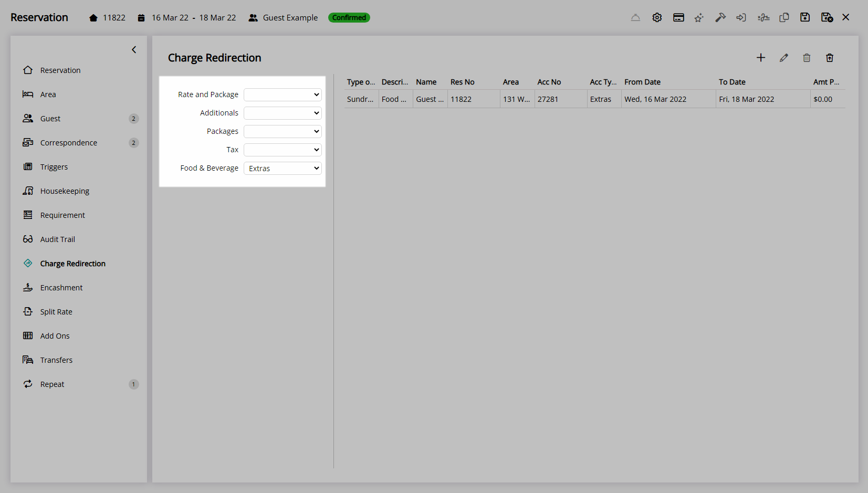The image size is (868, 493).
Task: Sort by the From Date column header
Action: point(642,82)
